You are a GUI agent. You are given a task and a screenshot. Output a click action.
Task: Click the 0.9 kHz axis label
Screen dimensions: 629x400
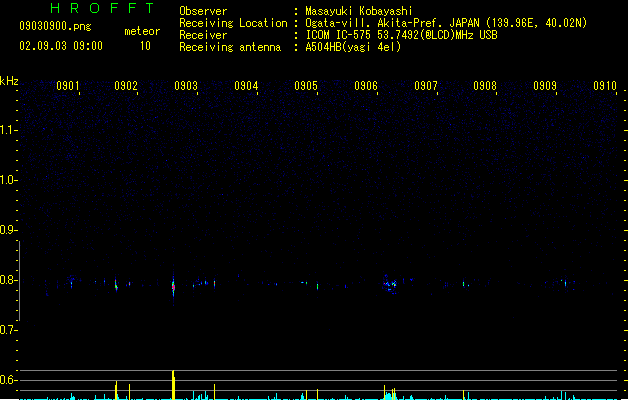pos(8,230)
